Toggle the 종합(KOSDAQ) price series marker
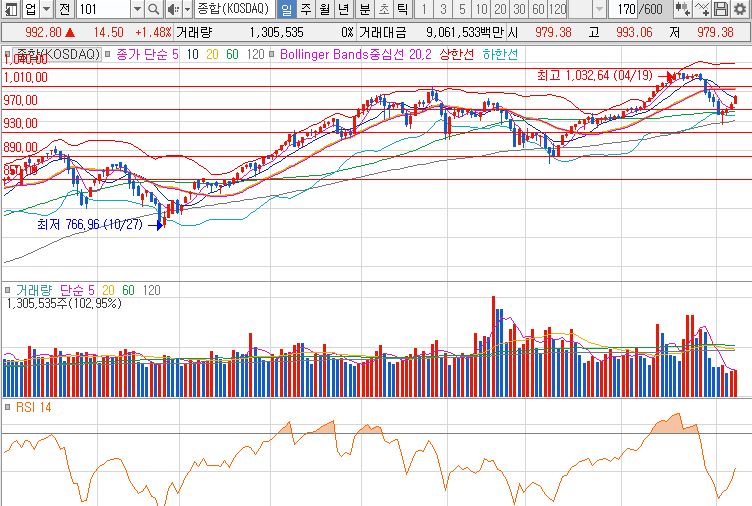 [x=7, y=54]
